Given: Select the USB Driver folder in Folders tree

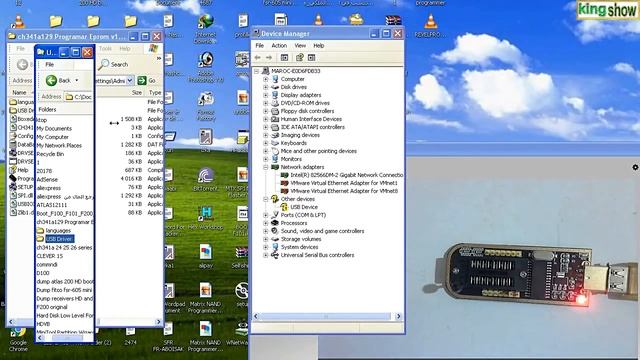Looking at the screenshot, I should tap(59, 239).
